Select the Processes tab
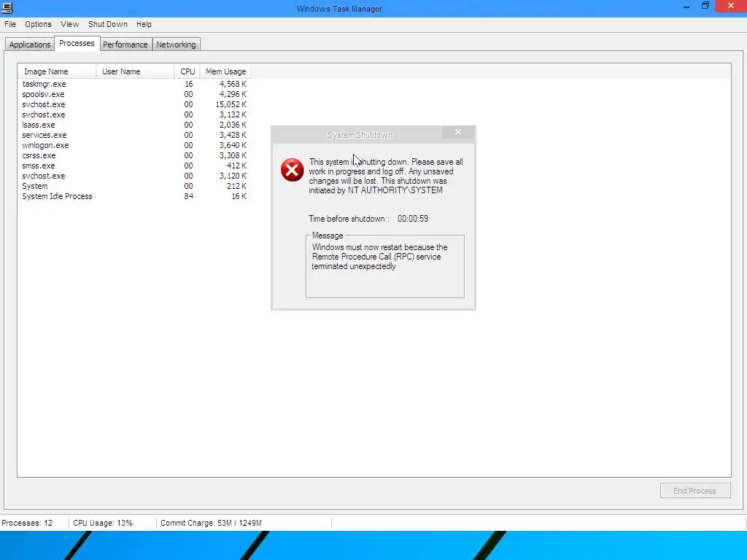 (x=77, y=43)
